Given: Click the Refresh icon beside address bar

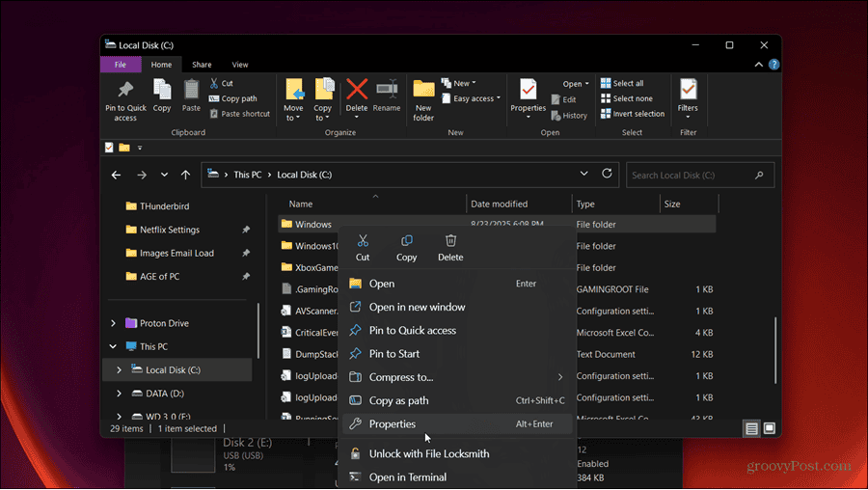Looking at the screenshot, I should [x=607, y=174].
